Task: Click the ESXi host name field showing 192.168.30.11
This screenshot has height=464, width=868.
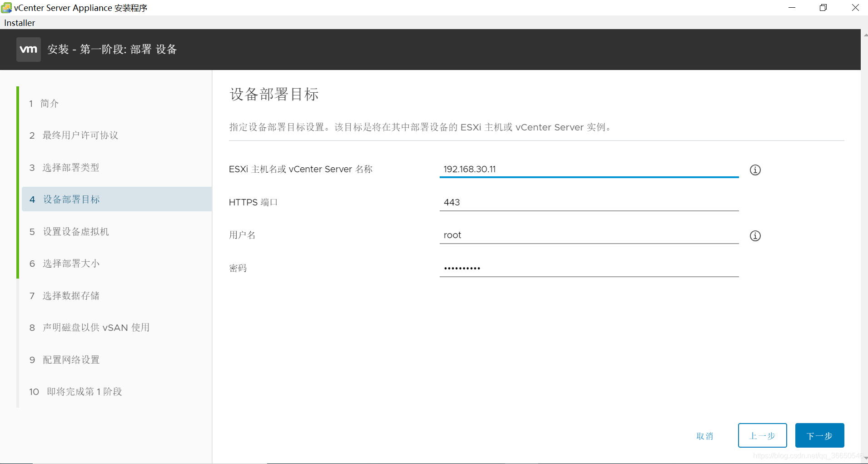Action: (x=589, y=169)
